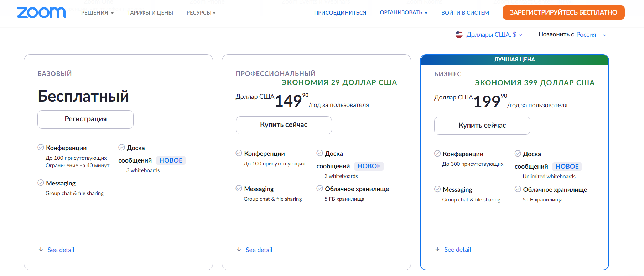Viewport: 644px width, 276px height.
Task: Click the check icon beside Messaging in Бизнес plan
Action: tap(437, 189)
